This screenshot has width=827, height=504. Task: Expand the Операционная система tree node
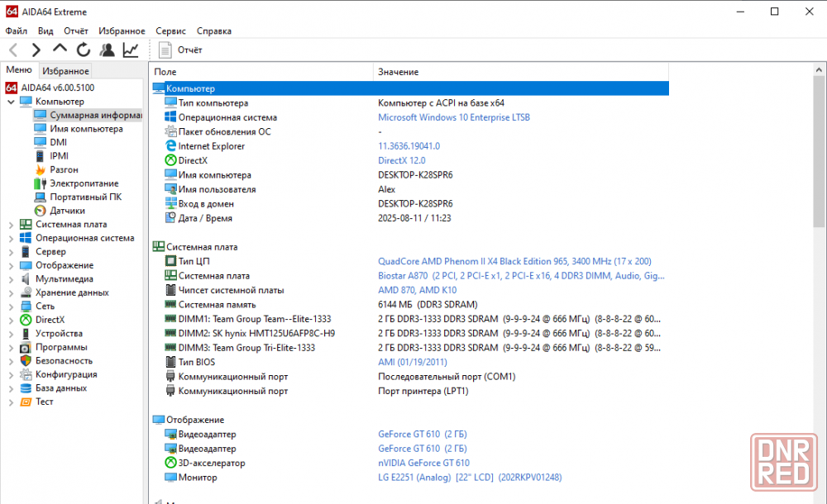point(11,238)
